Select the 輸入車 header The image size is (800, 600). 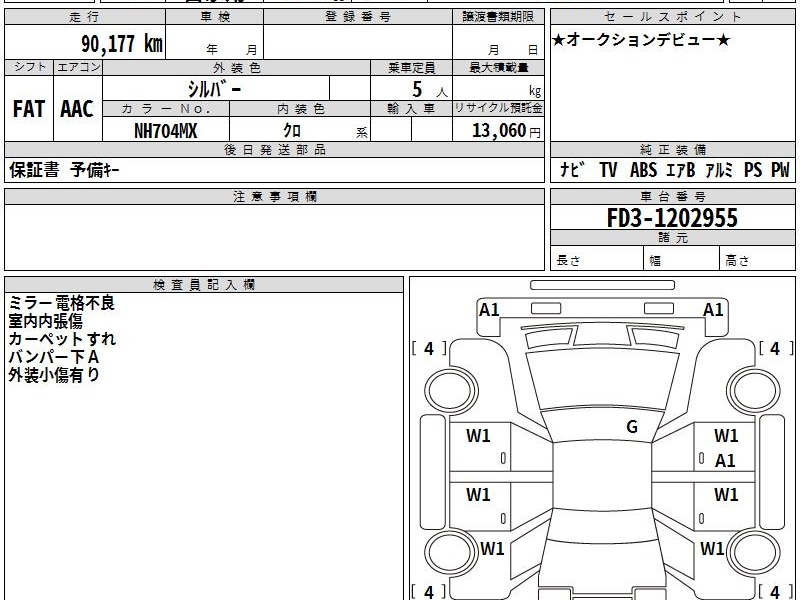411,109
